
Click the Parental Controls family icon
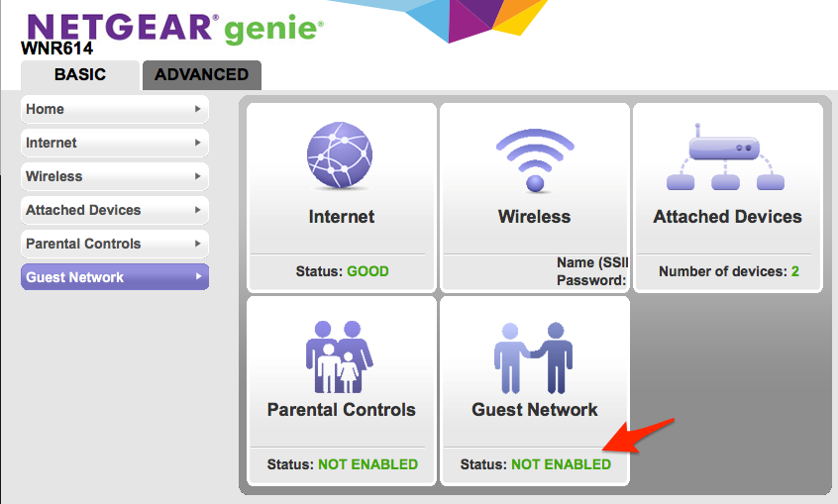pos(340,356)
